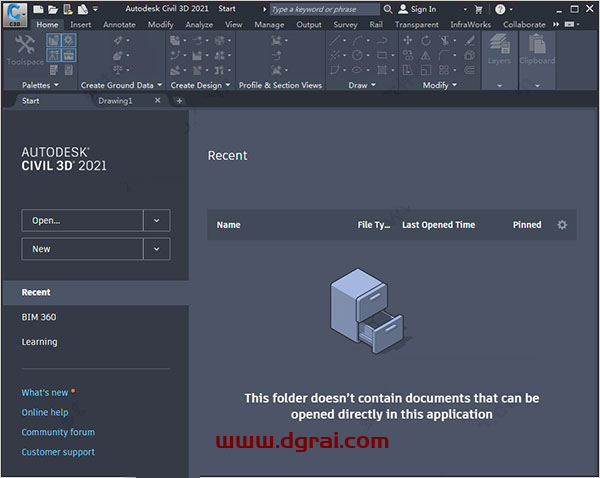Screen dimensions: 600x478
Task: Click the Clipboard panel icon
Action: click(x=537, y=48)
